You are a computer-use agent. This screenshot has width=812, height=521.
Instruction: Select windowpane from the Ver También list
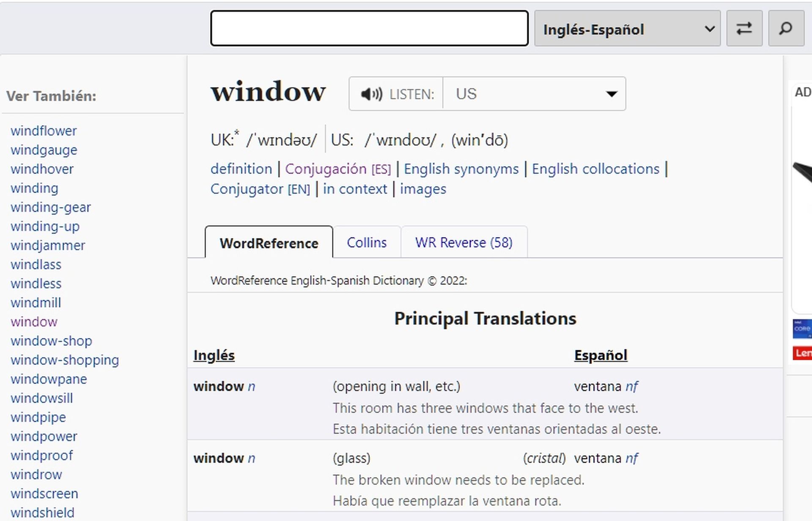(49, 379)
